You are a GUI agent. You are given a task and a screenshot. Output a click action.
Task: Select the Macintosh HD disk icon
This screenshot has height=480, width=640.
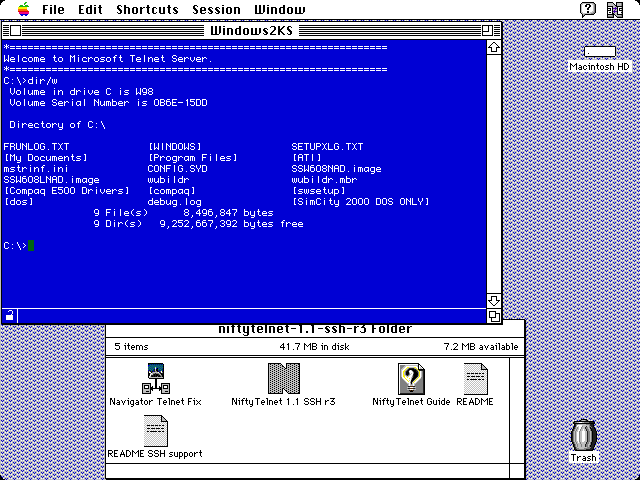coord(599,52)
